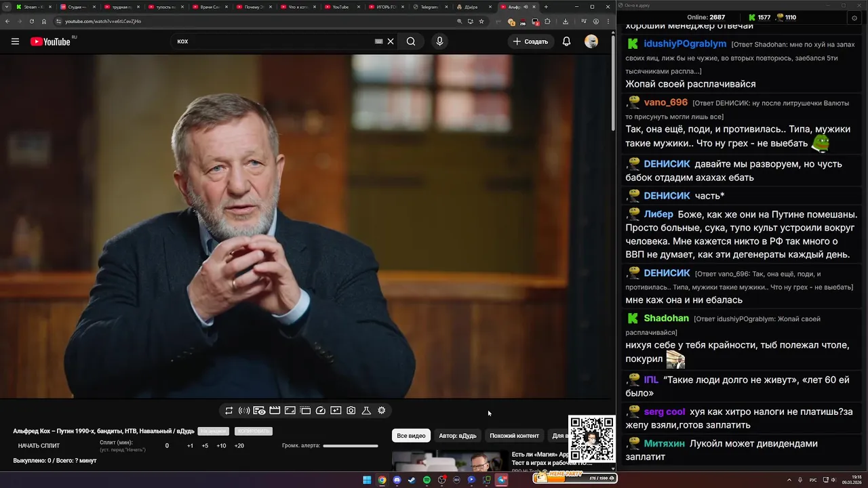Add +20 minutes to the split
Screen dimensions: 868x488
239,446
